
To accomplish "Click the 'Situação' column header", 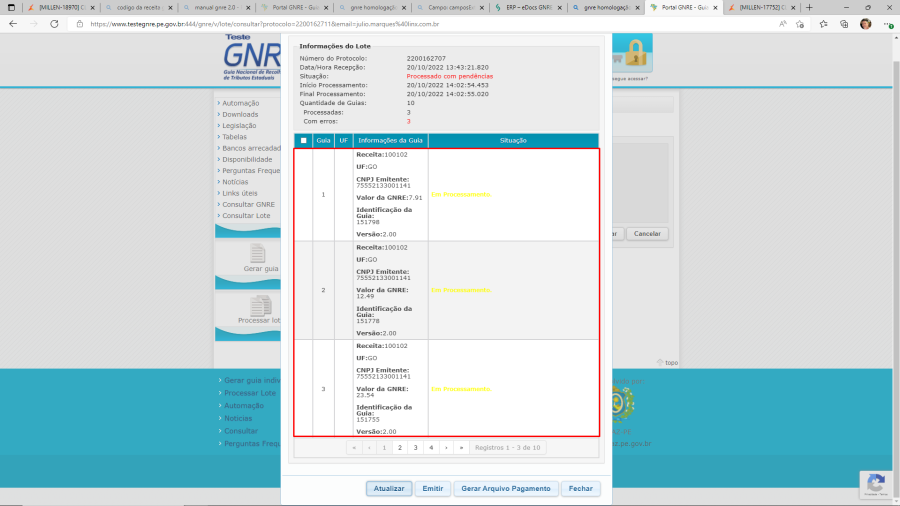I will tap(513, 141).
